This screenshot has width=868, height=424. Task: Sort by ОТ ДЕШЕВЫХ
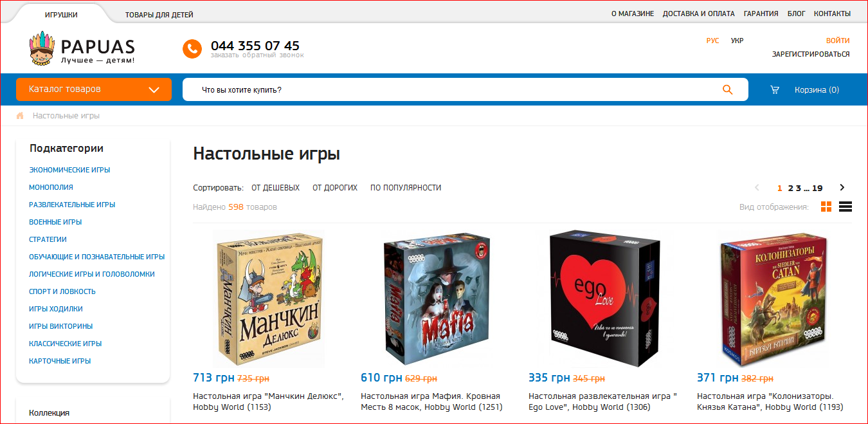tap(275, 188)
